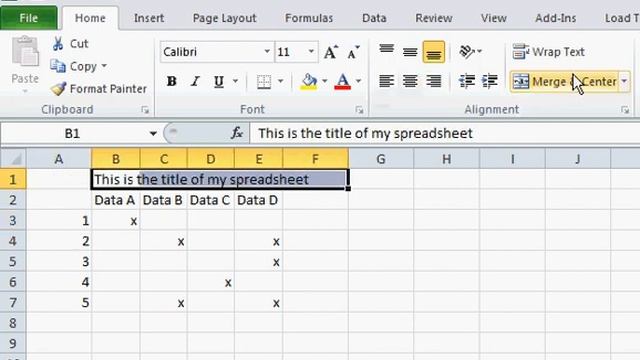Toggle Top Align

click(x=386, y=51)
